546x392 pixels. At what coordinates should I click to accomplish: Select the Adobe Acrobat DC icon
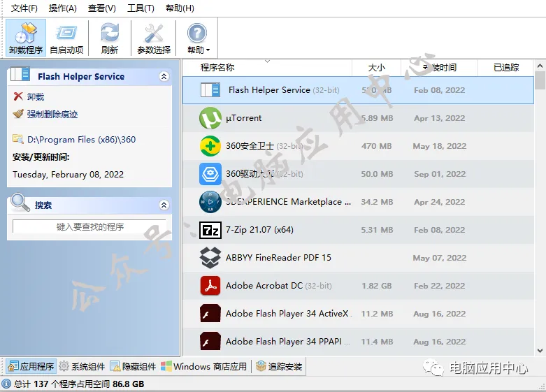210,286
